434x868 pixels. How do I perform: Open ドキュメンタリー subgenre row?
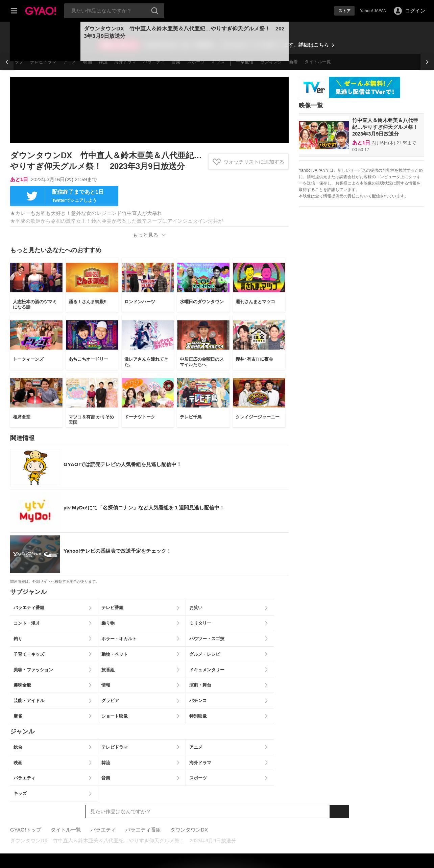(230, 670)
